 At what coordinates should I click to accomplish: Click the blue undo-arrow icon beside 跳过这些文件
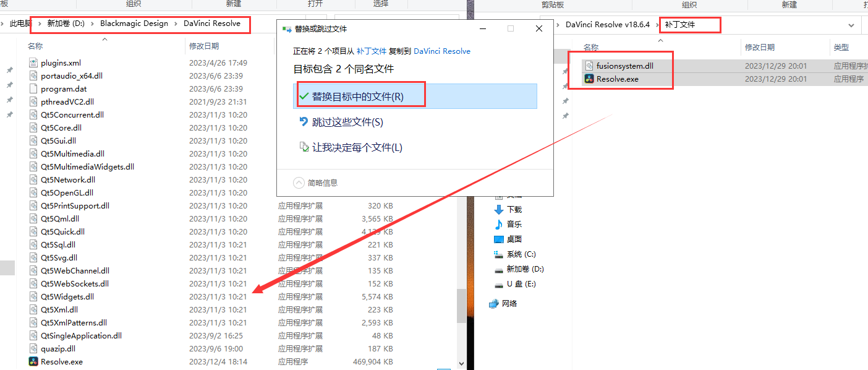pos(304,122)
